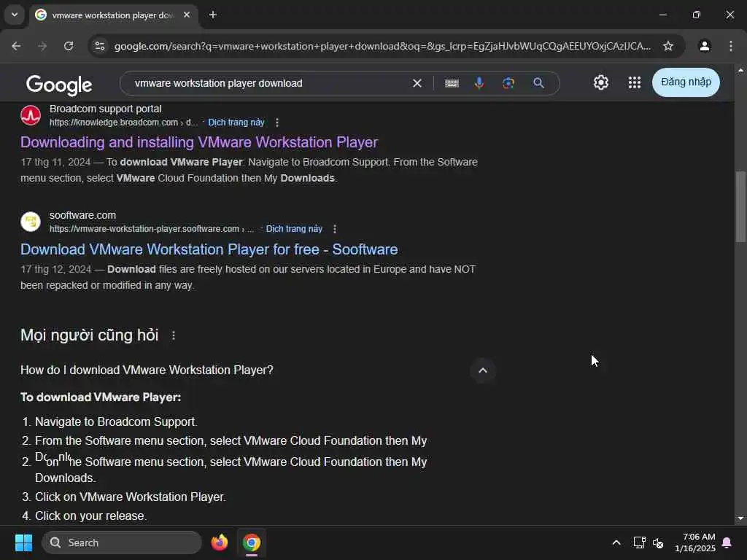This screenshot has height=560, width=747.
Task: Open the Google apps grid
Action: (634, 82)
